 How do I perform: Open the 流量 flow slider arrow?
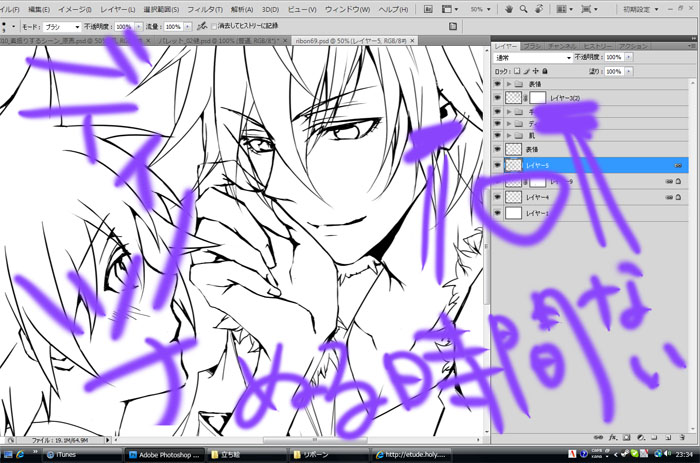(188, 27)
